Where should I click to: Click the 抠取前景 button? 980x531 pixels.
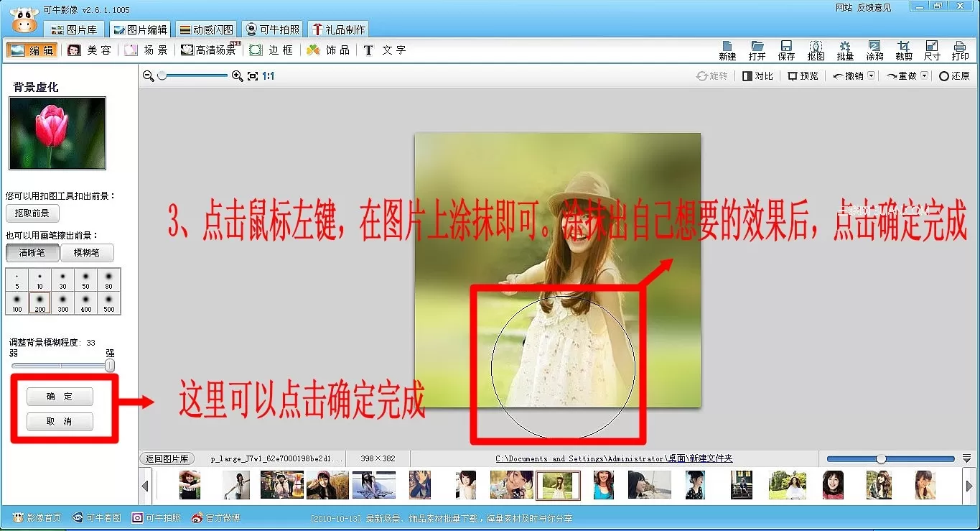[32, 213]
